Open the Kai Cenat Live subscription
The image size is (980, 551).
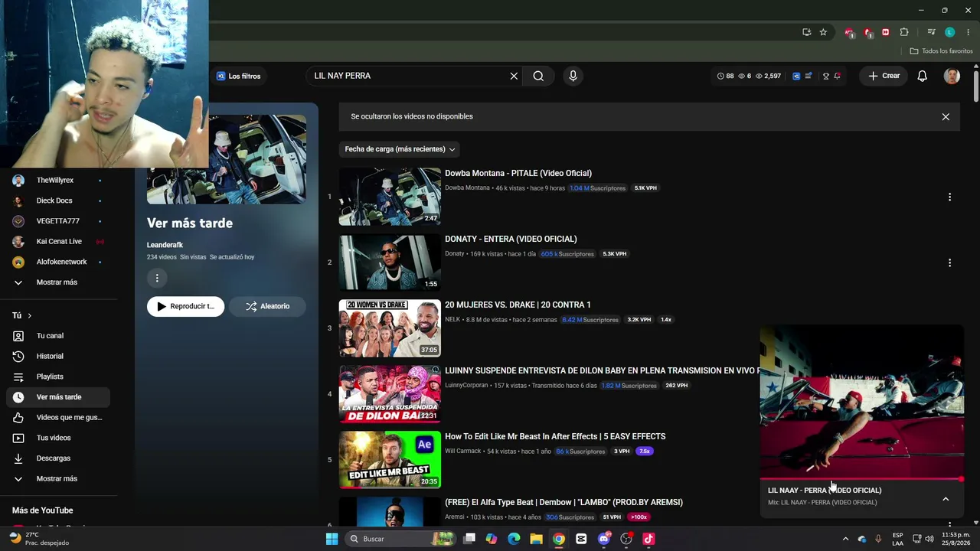click(58, 242)
